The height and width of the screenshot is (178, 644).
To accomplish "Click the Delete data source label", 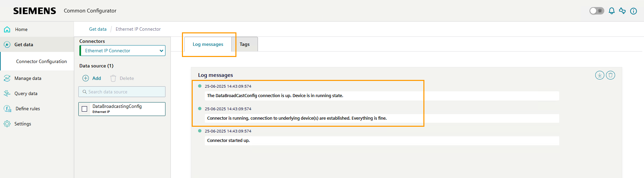I will (x=127, y=78).
